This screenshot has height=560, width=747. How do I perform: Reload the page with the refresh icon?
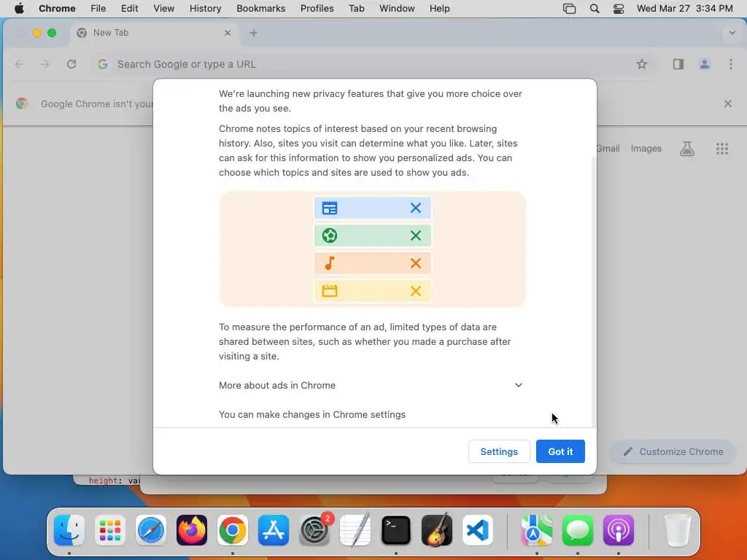click(x=71, y=64)
